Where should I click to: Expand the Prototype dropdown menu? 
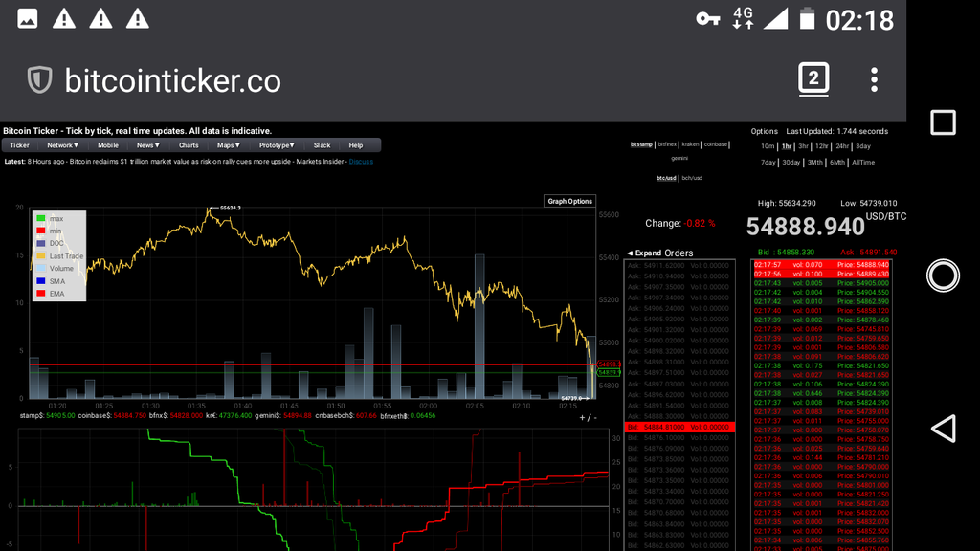(x=277, y=145)
